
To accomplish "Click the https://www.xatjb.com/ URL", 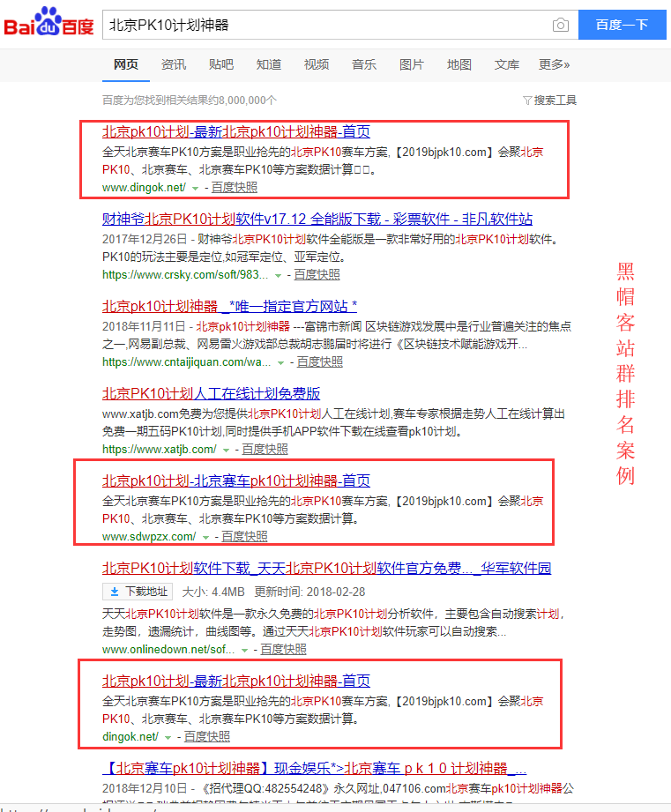I will [x=160, y=450].
